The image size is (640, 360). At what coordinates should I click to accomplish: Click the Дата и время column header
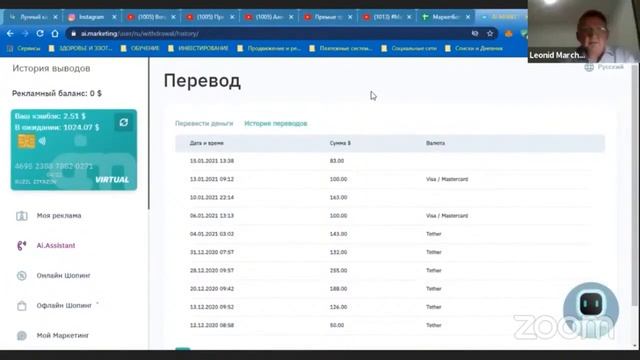click(207, 143)
